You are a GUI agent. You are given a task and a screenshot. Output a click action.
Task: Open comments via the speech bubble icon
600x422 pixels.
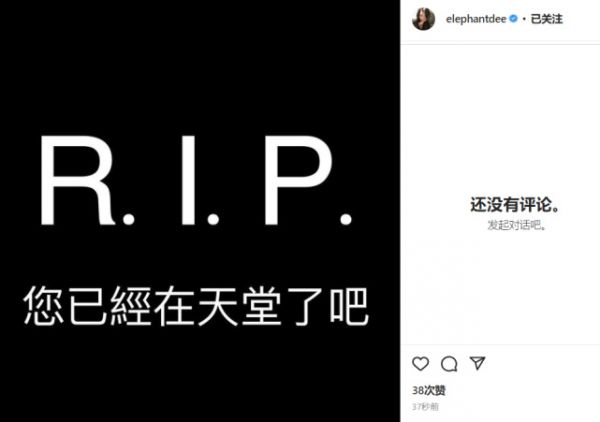pos(449,364)
